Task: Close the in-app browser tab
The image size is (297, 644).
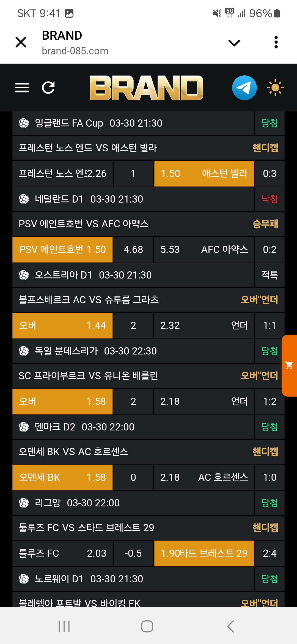Action: (x=21, y=42)
